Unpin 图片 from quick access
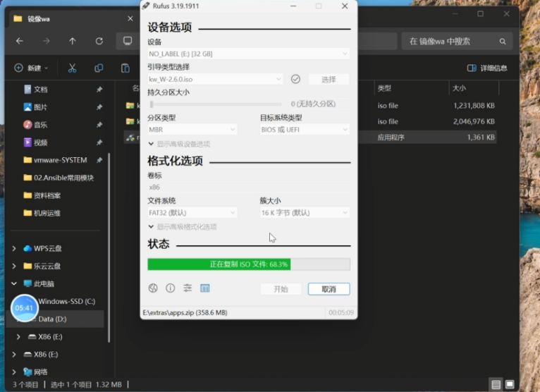The height and width of the screenshot is (392, 540). (99, 107)
